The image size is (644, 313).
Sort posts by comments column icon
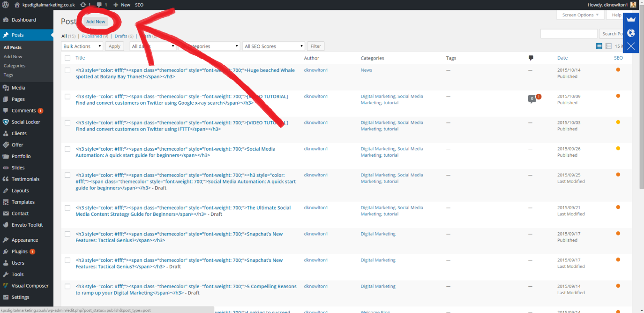coord(531,58)
